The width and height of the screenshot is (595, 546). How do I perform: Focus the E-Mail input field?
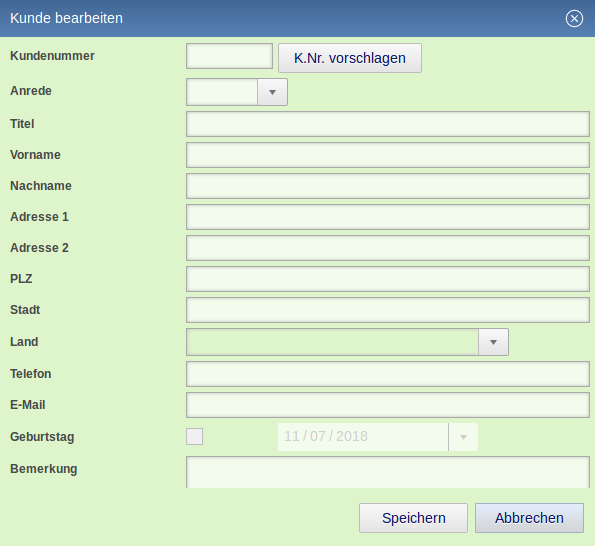pos(388,405)
